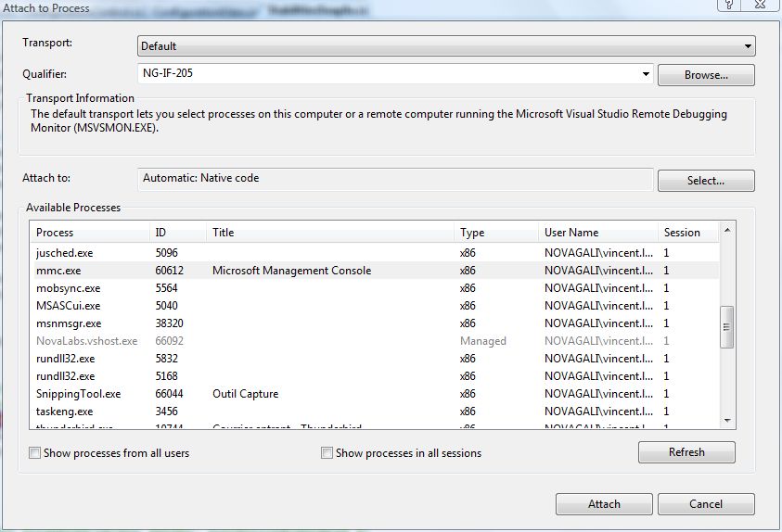The width and height of the screenshot is (782, 532).
Task: Click the Browse... button
Action: 705,75
